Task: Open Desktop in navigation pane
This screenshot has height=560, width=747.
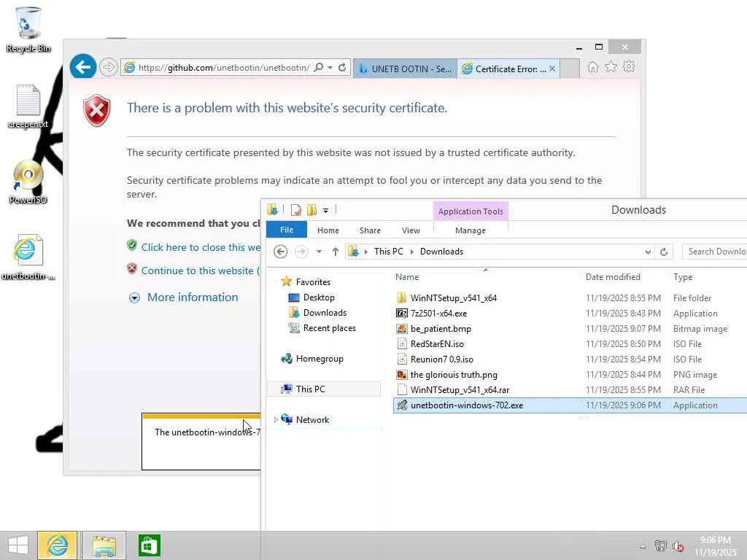Action: [x=319, y=297]
